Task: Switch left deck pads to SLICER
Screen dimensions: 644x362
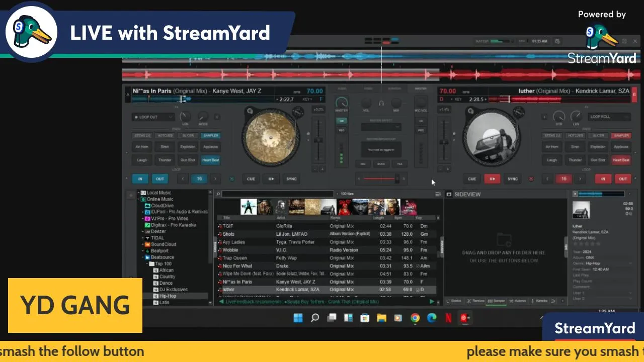Action: pos(188,136)
